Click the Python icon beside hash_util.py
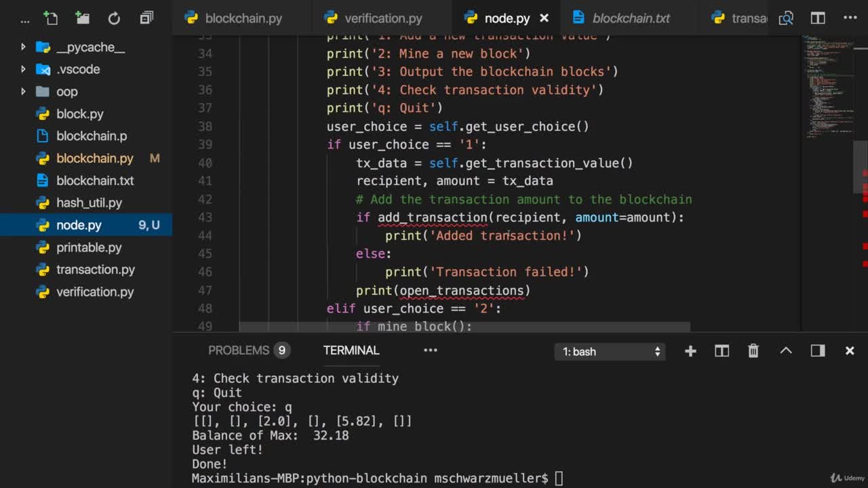This screenshot has width=868, height=488. [43, 203]
